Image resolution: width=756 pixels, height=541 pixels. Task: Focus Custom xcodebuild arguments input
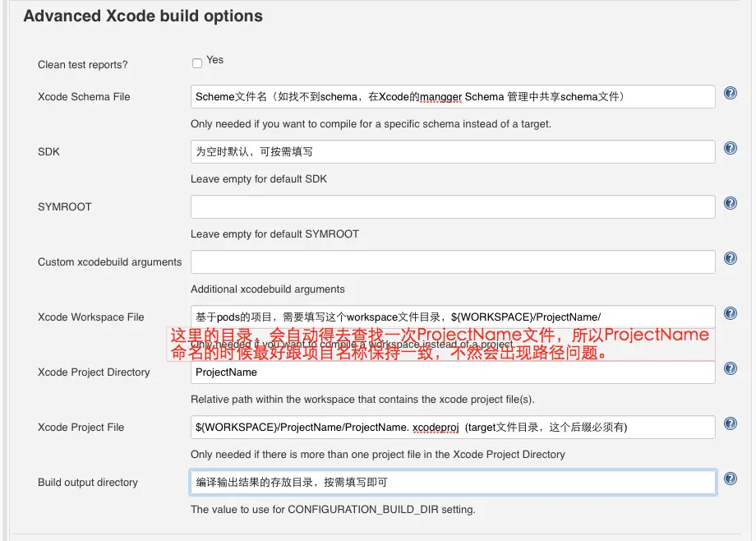point(453,261)
